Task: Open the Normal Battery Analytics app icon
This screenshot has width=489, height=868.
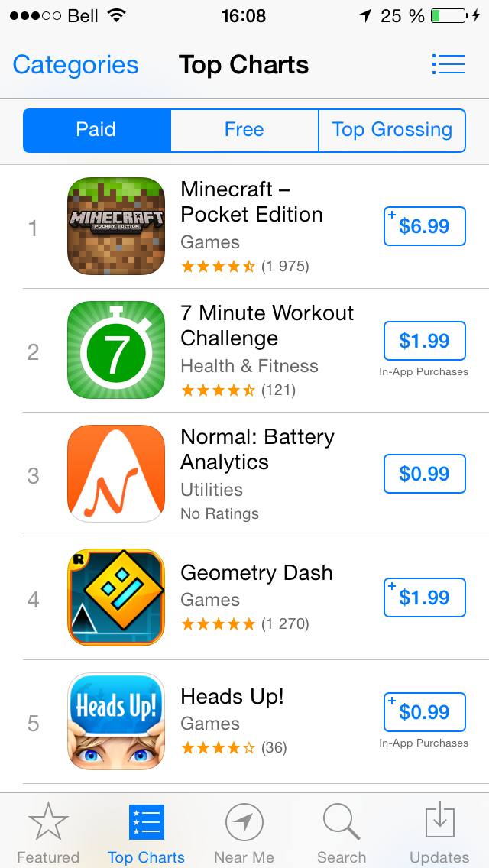Action: [116, 474]
